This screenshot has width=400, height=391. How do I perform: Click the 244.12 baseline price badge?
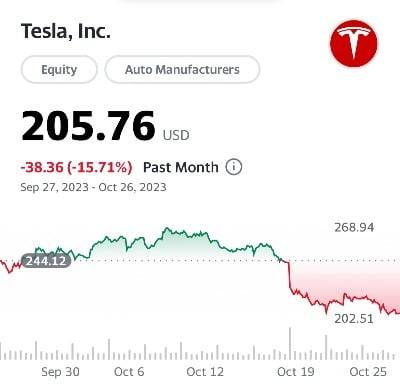[46, 261]
